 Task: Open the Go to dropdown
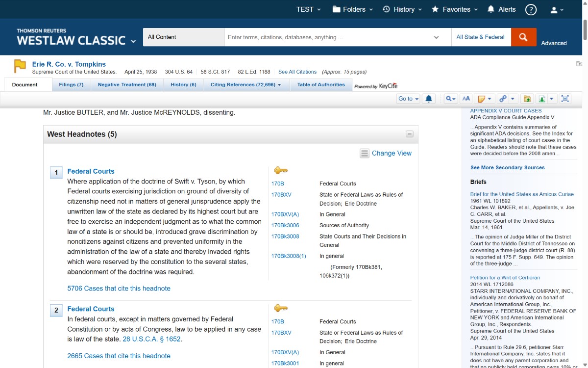click(x=408, y=99)
